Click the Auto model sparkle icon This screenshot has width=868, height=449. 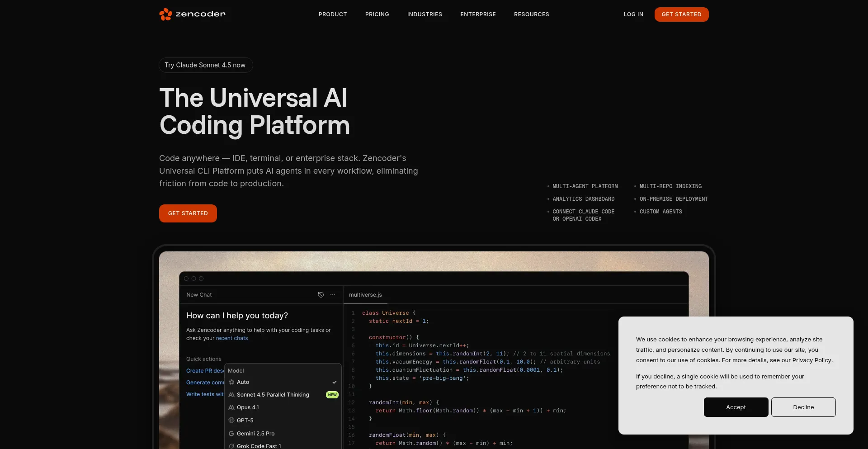pyautogui.click(x=231, y=382)
